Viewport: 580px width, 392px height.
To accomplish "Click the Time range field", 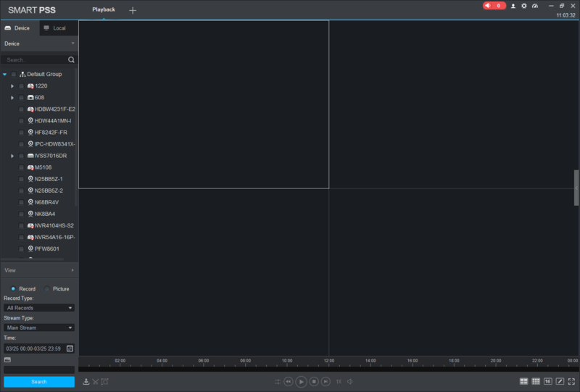I will pos(39,349).
